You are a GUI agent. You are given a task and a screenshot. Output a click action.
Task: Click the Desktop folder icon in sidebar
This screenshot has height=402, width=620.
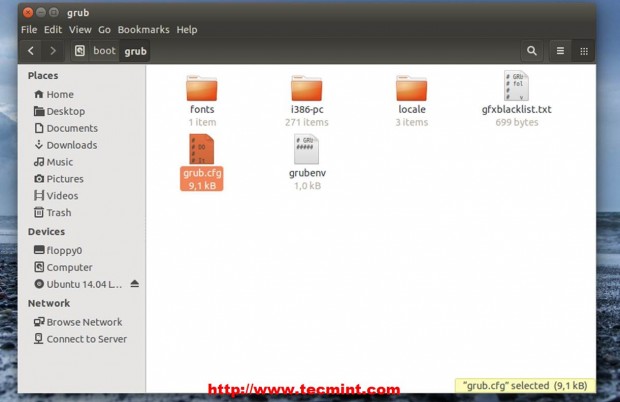point(39,111)
